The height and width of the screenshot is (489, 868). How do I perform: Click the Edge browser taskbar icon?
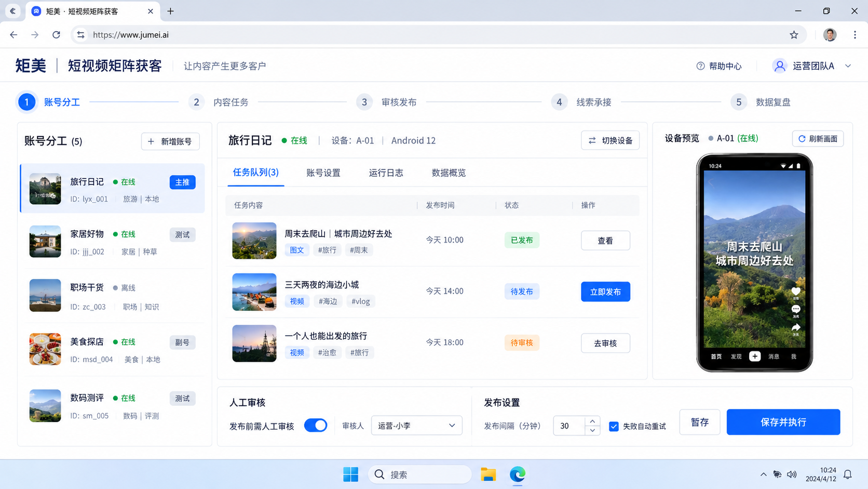(517, 474)
